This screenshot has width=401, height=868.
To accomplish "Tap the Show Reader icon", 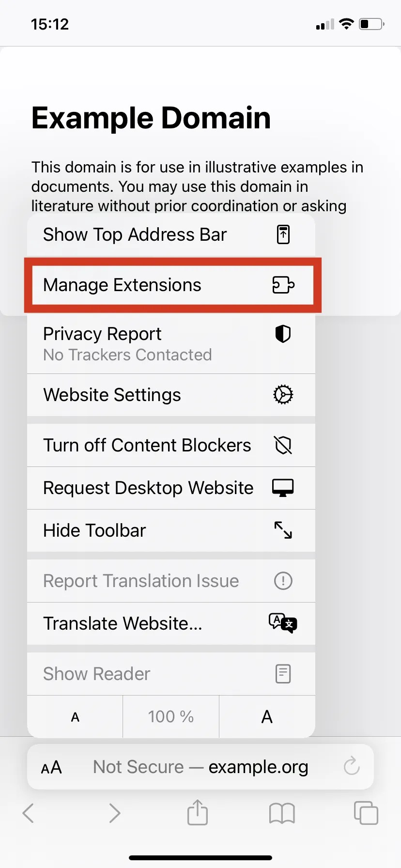I will point(283,673).
